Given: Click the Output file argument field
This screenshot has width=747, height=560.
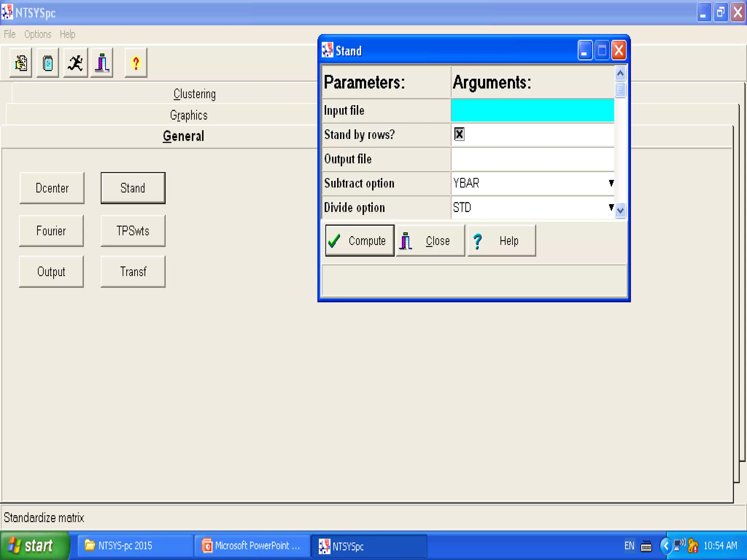Looking at the screenshot, I should click(x=532, y=159).
